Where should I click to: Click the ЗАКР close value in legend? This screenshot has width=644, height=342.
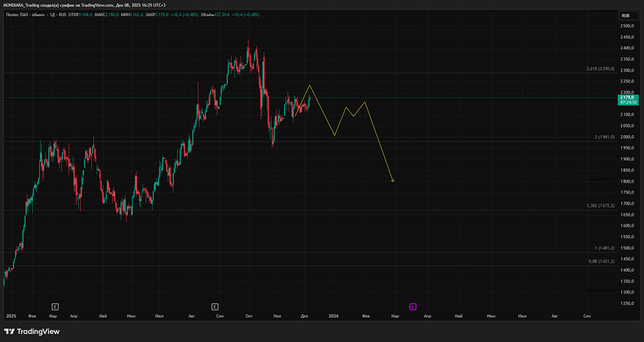point(157,14)
